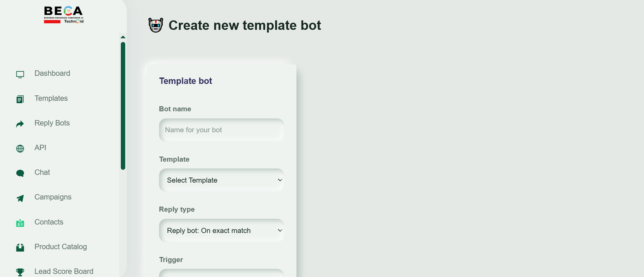The height and width of the screenshot is (277, 644).
Task: Go to Reply Bots menu item
Action: click(52, 123)
